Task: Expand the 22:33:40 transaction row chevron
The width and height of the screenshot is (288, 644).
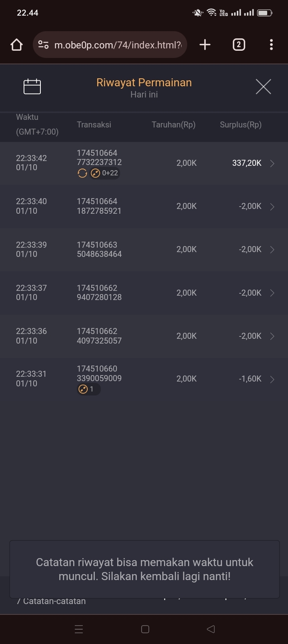Action: pyautogui.click(x=272, y=207)
